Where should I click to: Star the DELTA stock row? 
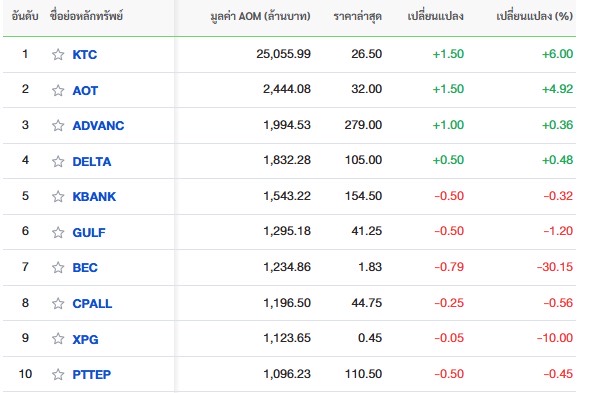(58, 161)
